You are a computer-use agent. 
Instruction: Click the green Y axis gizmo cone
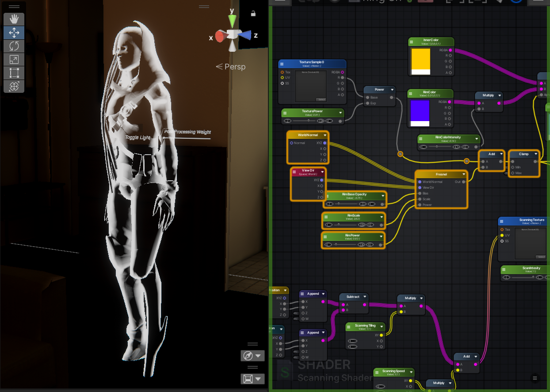pyautogui.click(x=232, y=20)
